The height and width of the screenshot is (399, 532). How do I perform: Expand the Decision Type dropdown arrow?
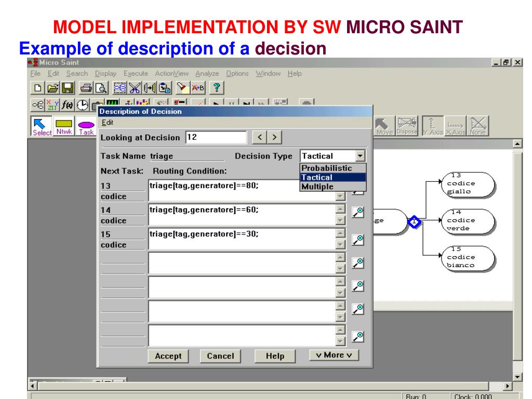[x=360, y=156]
